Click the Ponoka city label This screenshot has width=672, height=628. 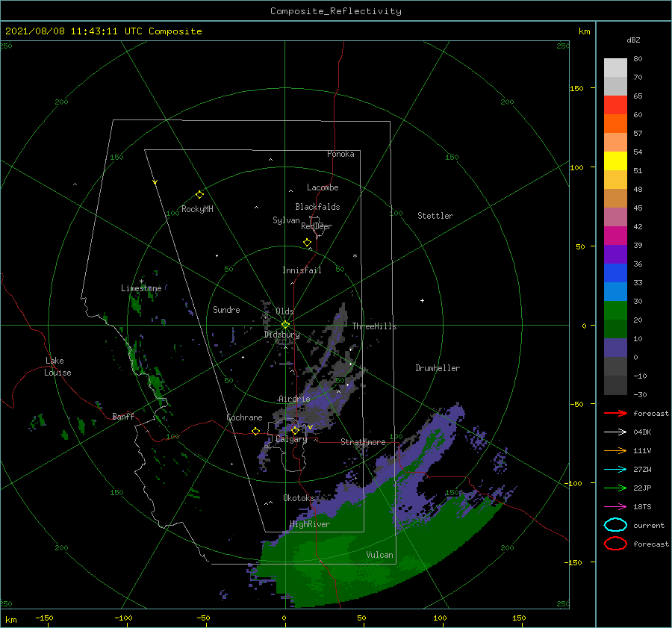(340, 154)
